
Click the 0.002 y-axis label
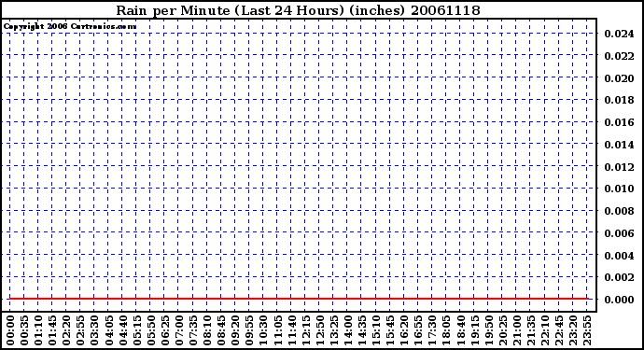pos(619,277)
